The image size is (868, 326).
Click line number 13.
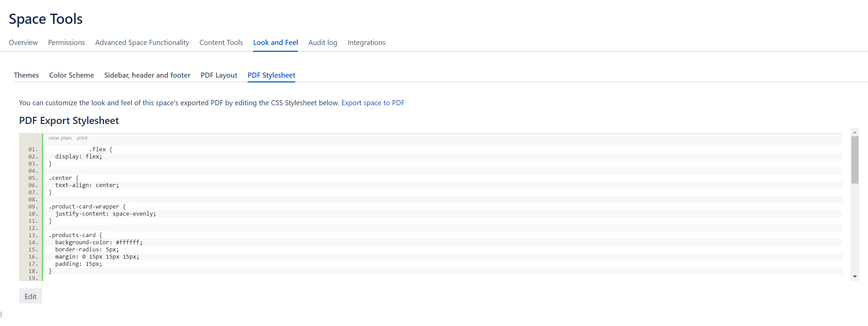click(33, 235)
